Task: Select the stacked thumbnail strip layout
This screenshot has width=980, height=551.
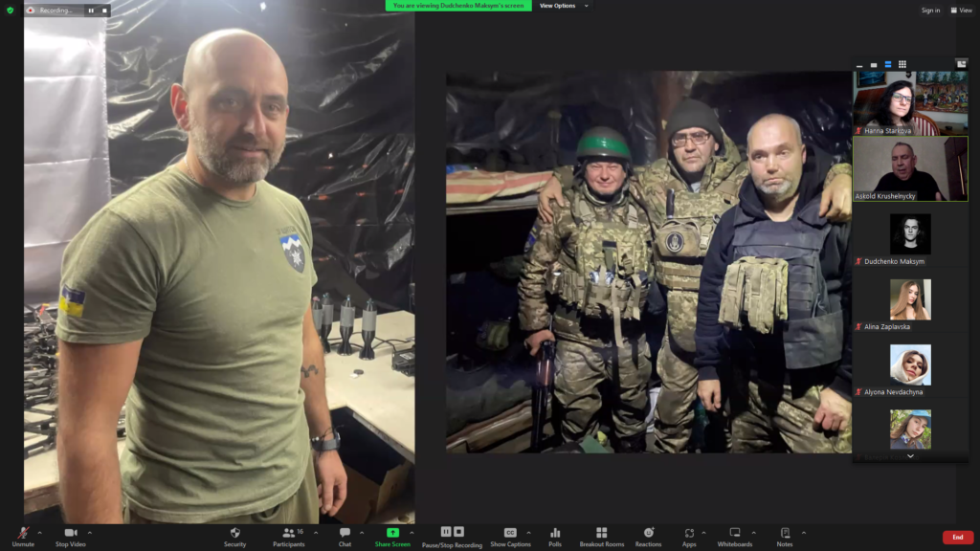Action: [x=888, y=64]
